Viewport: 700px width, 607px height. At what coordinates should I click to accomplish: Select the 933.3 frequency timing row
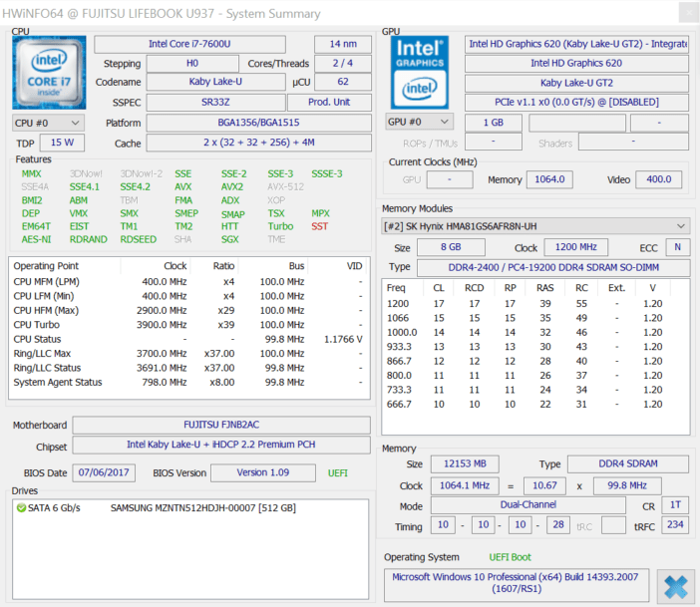(535, 347)
